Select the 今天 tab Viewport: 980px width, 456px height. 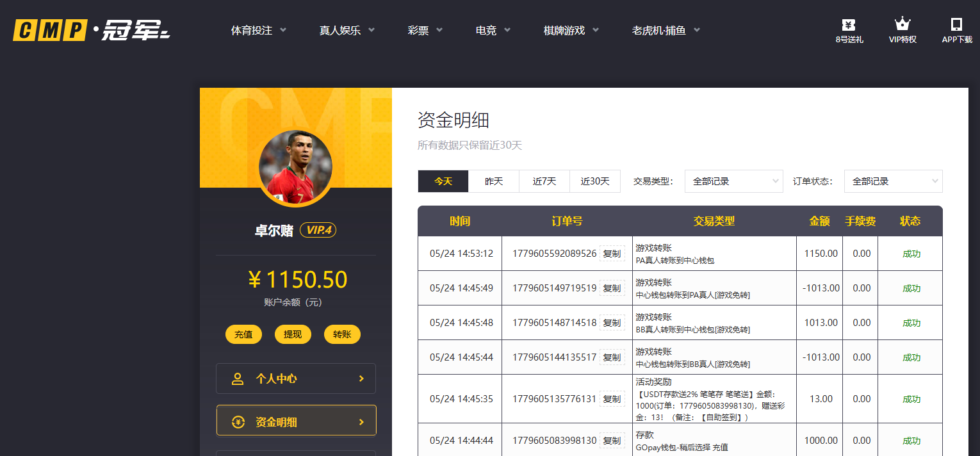[x=443, y=181]
